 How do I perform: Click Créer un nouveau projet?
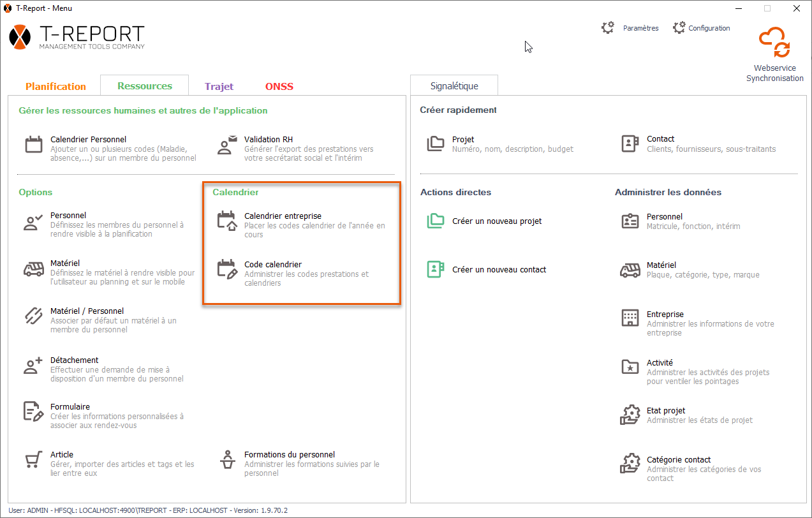point(496,221)
